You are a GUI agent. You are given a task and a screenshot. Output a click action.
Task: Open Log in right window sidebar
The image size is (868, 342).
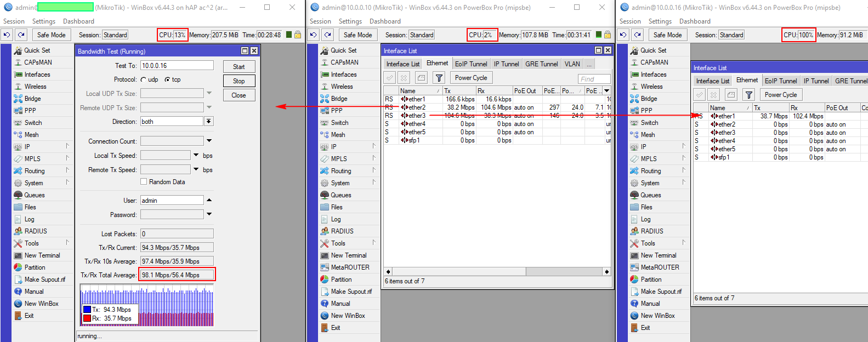pos(645,219)
